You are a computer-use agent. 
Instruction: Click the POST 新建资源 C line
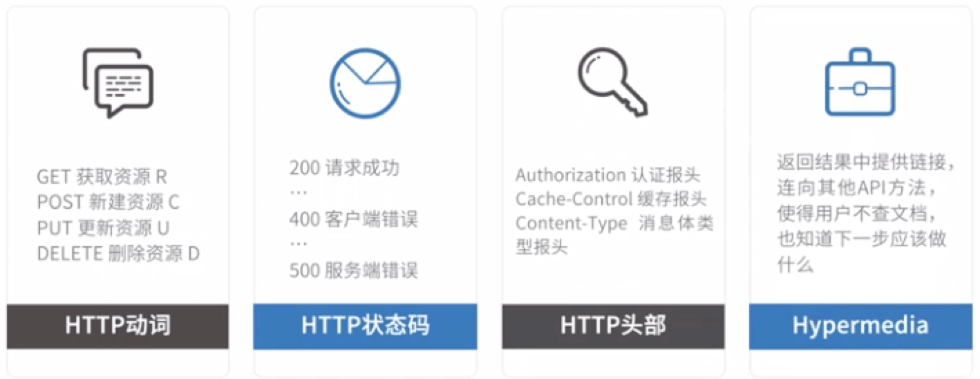(x=108, y=203)
